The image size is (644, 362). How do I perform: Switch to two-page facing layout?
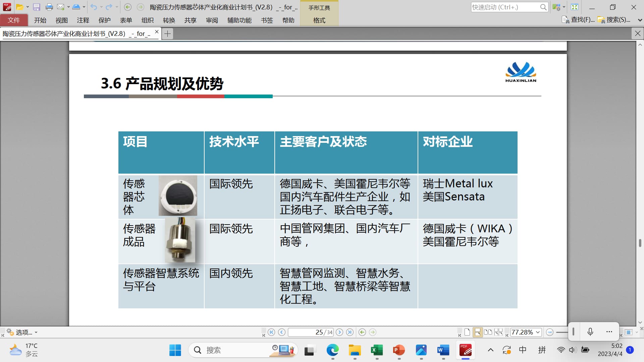[488, 332]
